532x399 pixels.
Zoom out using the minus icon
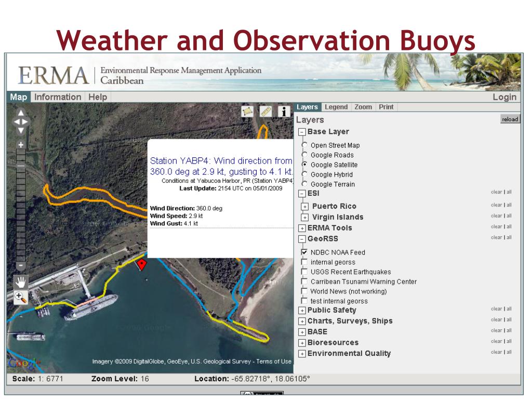coord(21,265)
